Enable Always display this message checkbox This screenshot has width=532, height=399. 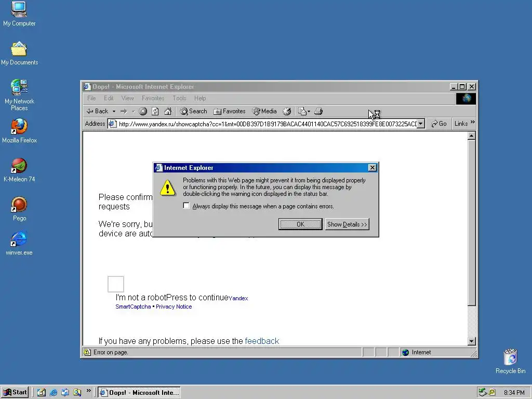pyautogui.click(x=186, y=206)
